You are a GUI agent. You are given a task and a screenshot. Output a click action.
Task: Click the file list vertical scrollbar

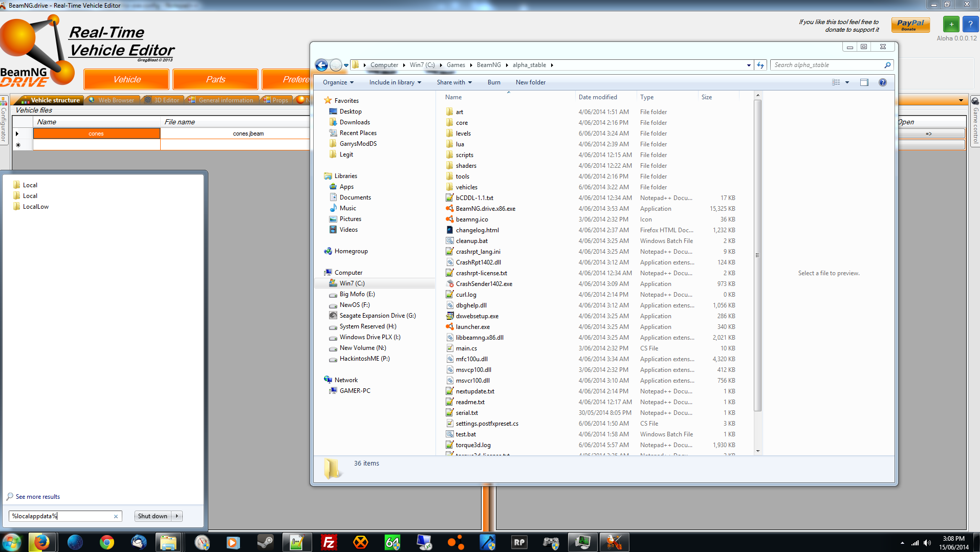pyautogui.click(x=758, y=256)
